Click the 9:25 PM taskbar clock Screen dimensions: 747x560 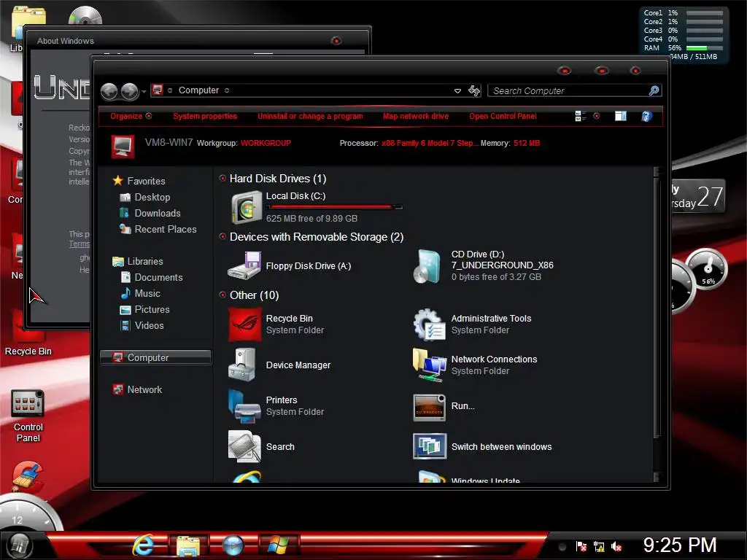(680, 545)
